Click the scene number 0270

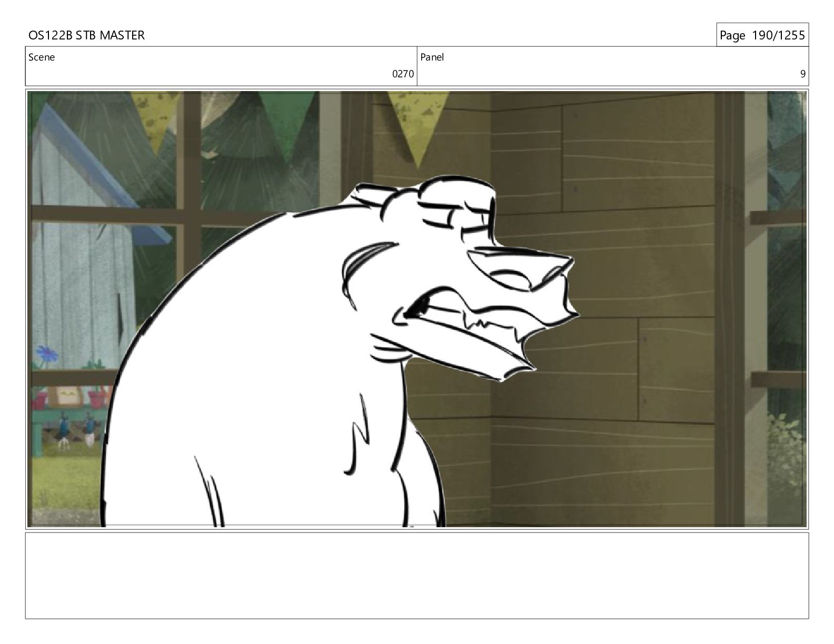403,74
